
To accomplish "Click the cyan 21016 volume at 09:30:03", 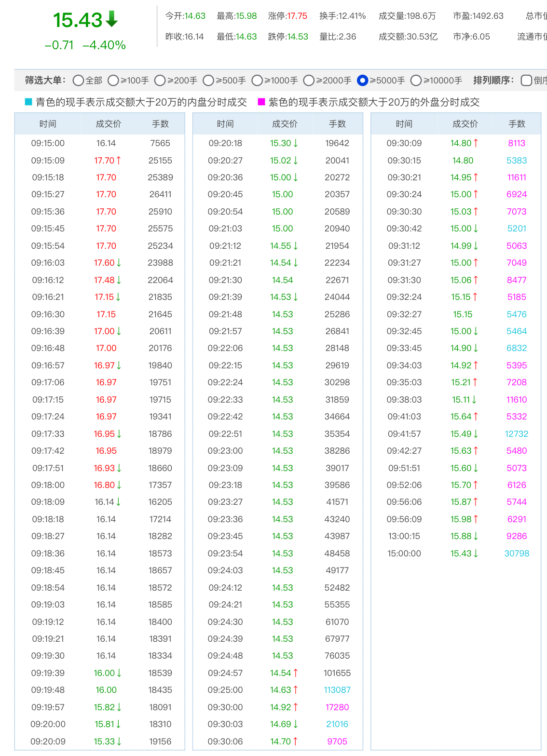I will tap(337, 724).
